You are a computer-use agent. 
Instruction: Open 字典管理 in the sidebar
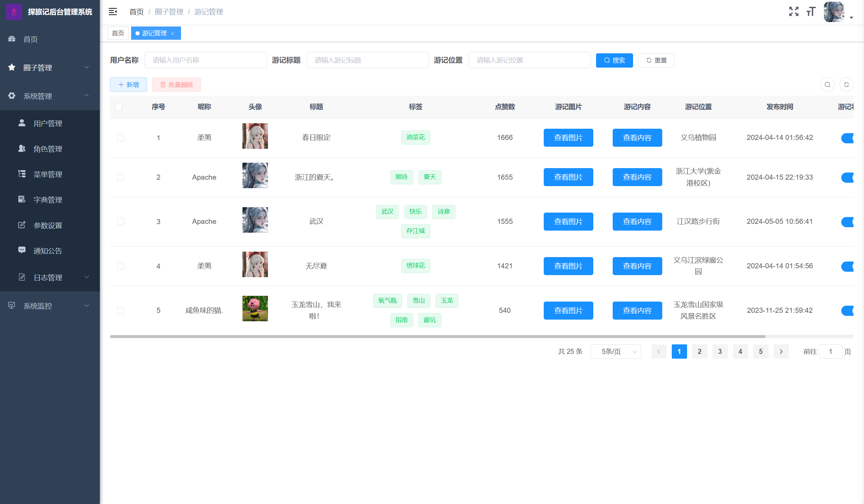48,200
